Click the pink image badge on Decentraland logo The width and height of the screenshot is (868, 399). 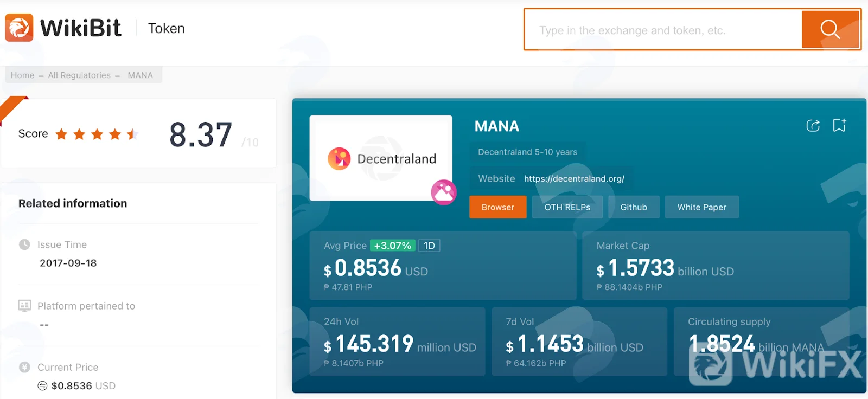pyautogui.click(x=444, y=192)
